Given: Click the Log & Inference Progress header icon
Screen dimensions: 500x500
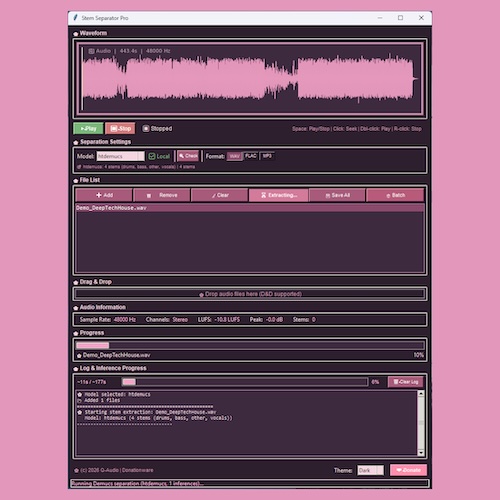Looking at the screenshot, I should pyautogui.click(x=76, y=368).
